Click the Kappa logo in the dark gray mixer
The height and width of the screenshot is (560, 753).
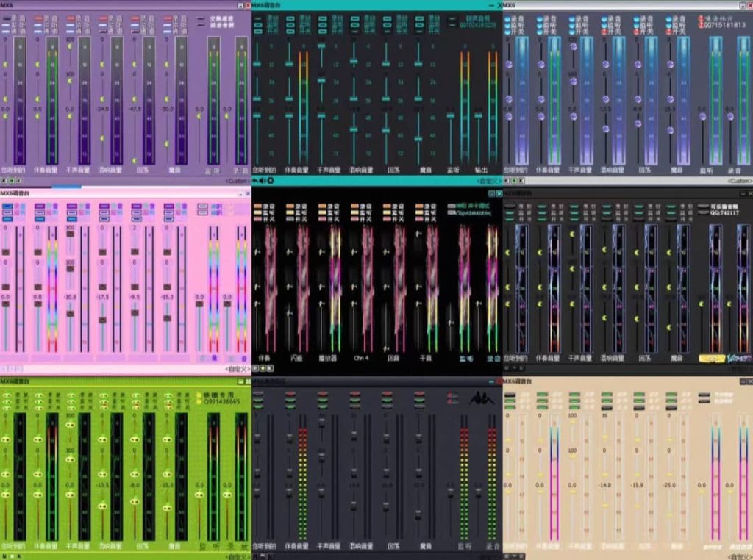pos(481,398)
